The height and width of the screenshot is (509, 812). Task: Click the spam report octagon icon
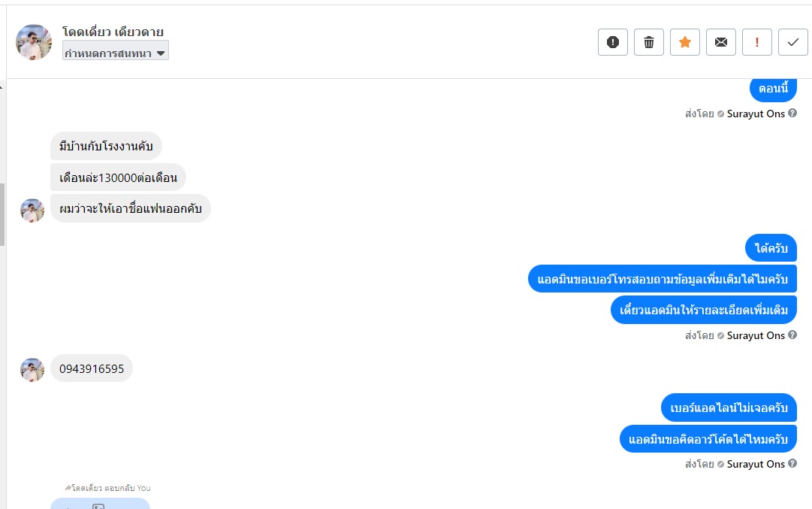(612, 42)
